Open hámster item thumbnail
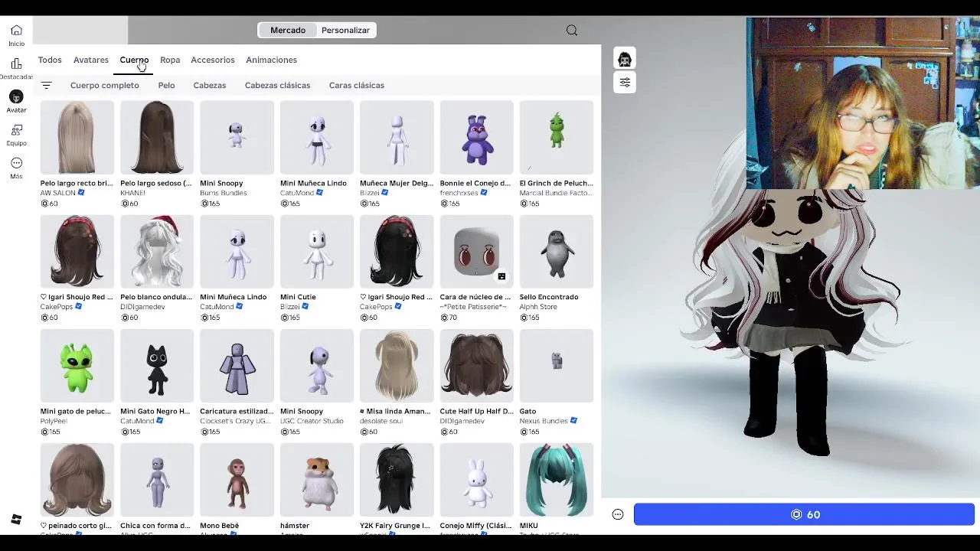Image resolution: width=980 pixels, height=551 pixels. pyautogui.click(x=317, y=480)
